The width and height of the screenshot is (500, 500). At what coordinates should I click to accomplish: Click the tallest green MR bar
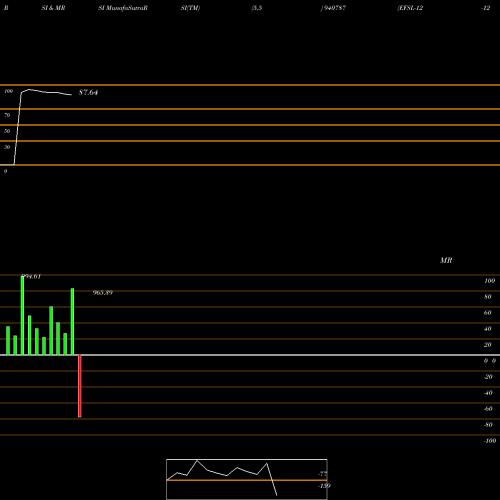(x=22, y=316)
